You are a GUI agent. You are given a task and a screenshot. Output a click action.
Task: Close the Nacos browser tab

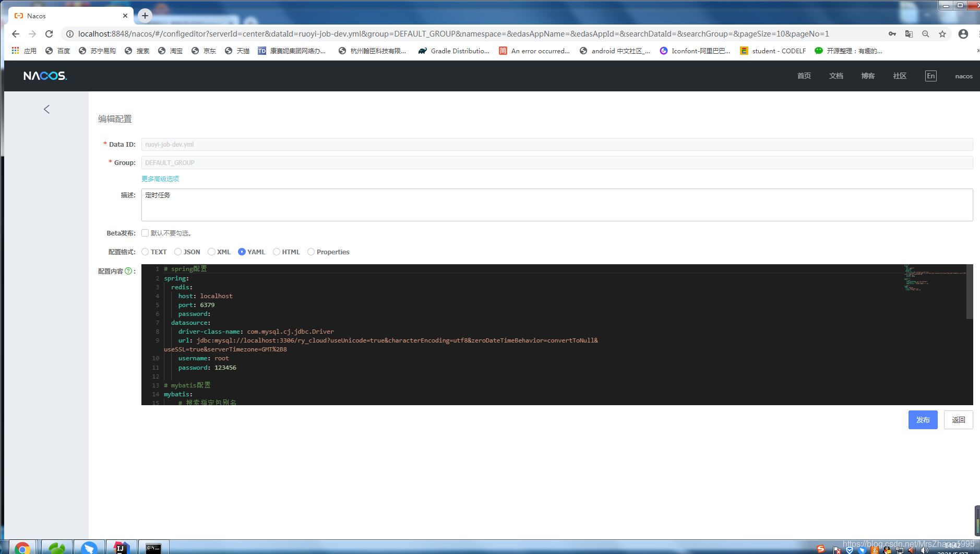(125, 16)
